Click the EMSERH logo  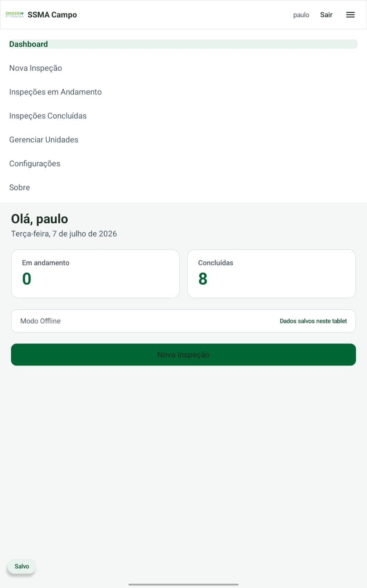15,14
